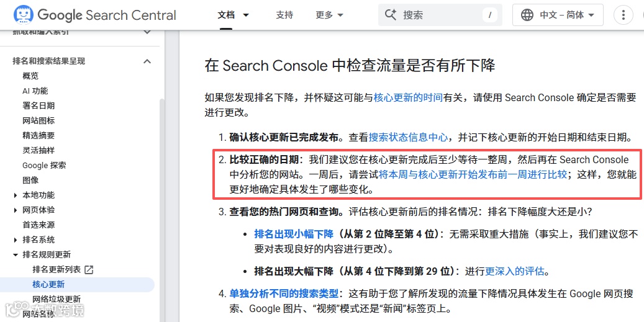The height and width of the screenshot is (322, 644).
Task: Collapse the 排名规则更新 tree item
Action: [x=16, y=255]
